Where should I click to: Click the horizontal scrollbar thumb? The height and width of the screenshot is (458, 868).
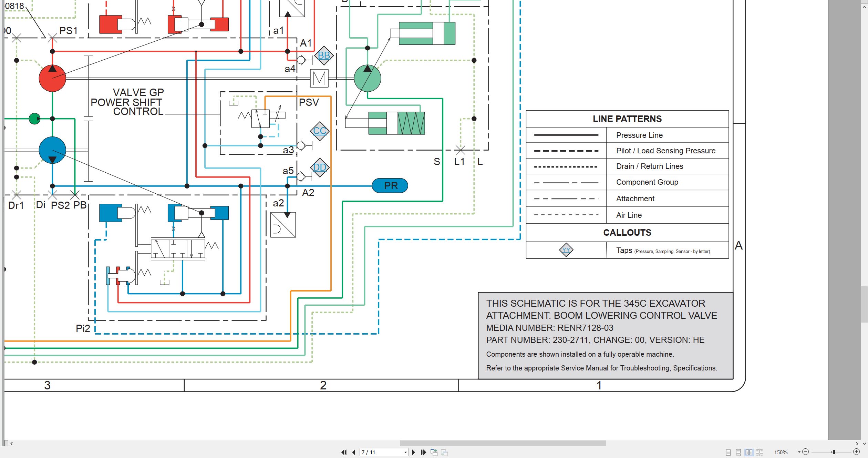[x=503, y=444]
